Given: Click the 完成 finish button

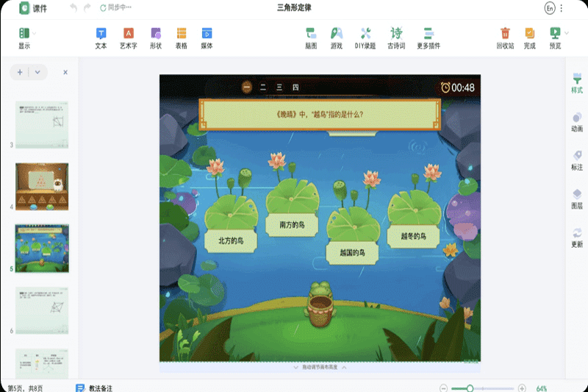Looking at the screenshot, I should tap(529, 38).
